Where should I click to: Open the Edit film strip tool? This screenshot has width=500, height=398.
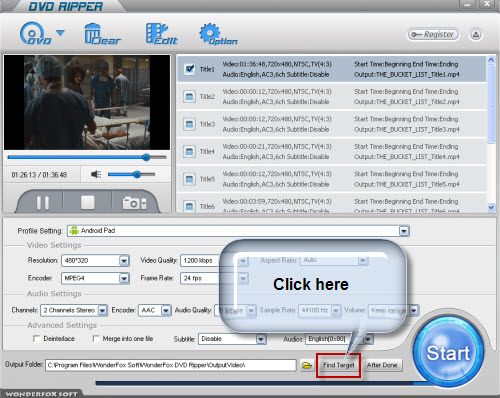(161, 34)
